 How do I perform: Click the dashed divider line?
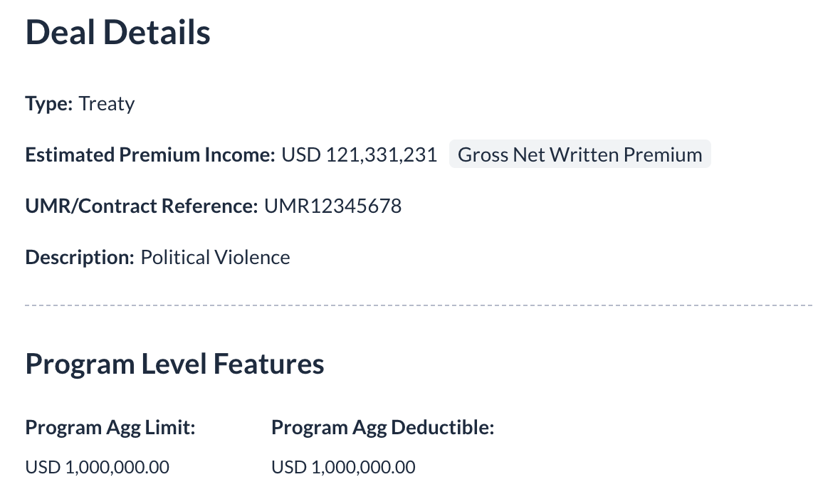419,305
